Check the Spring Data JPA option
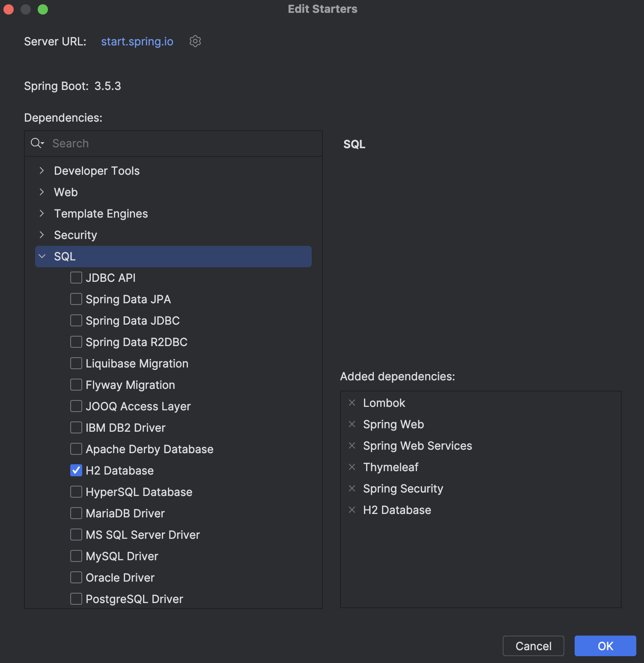The image size is (644, 663). tap(76, 299)
